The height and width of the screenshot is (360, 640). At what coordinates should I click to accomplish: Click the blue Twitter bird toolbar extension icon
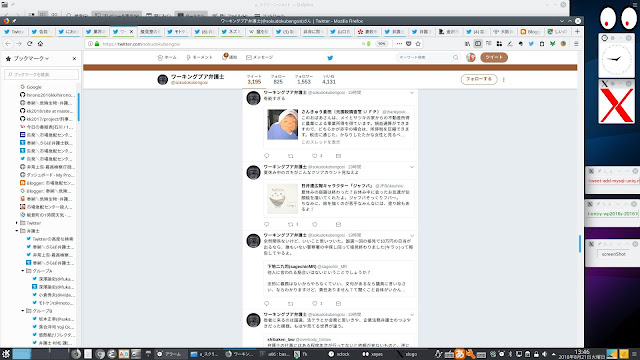point(531,44)
